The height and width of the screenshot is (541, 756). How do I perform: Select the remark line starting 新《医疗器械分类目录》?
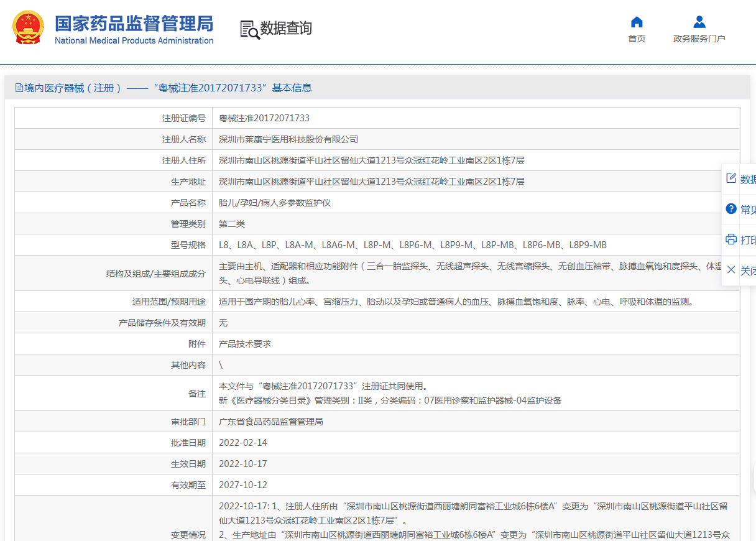click(x=390, y=400)
